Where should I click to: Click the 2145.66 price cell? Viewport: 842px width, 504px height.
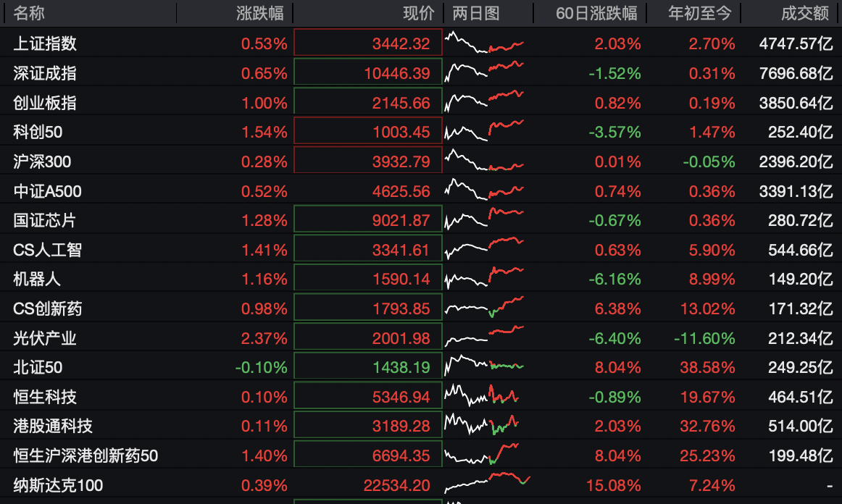pos(368,101)
